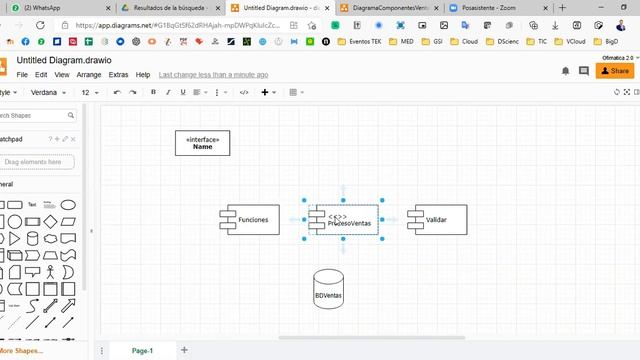Open browser downloads icon
The image size is (640, 360).
point(555,25)
